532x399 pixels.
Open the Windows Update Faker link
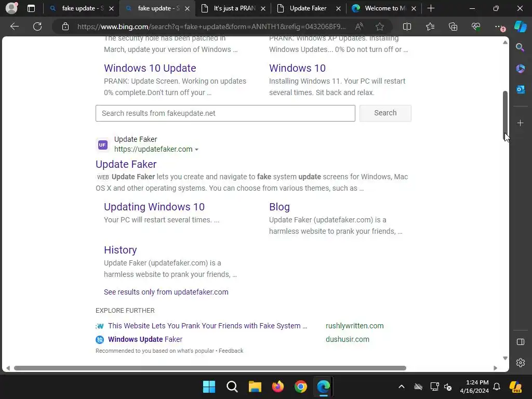click(x=145, y=339)
